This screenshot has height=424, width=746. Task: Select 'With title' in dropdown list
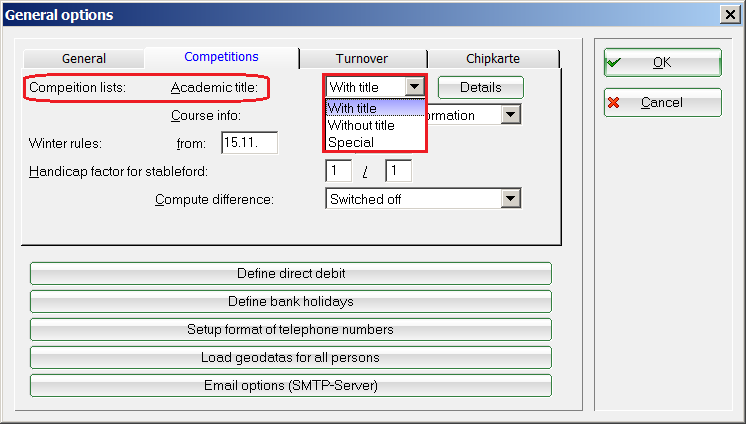pyautogui.click(x=375, y=108)
